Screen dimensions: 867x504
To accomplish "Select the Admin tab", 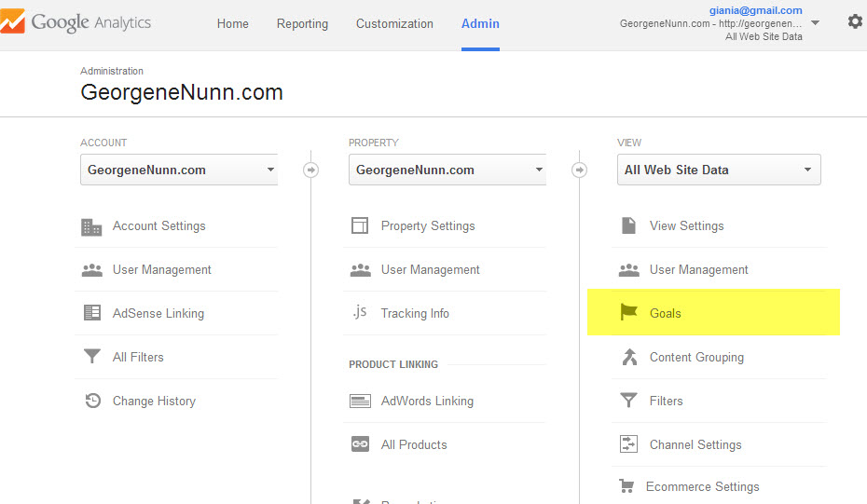I will 480,24.
